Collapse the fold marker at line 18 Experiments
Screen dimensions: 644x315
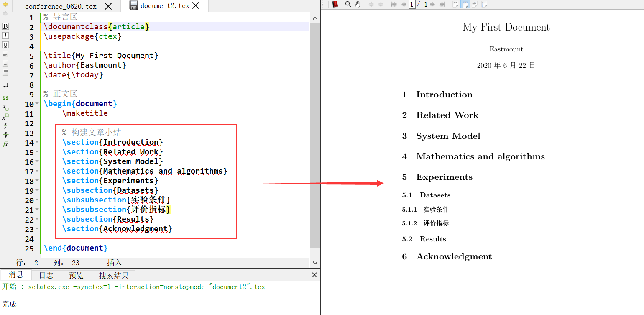point(37,181)
